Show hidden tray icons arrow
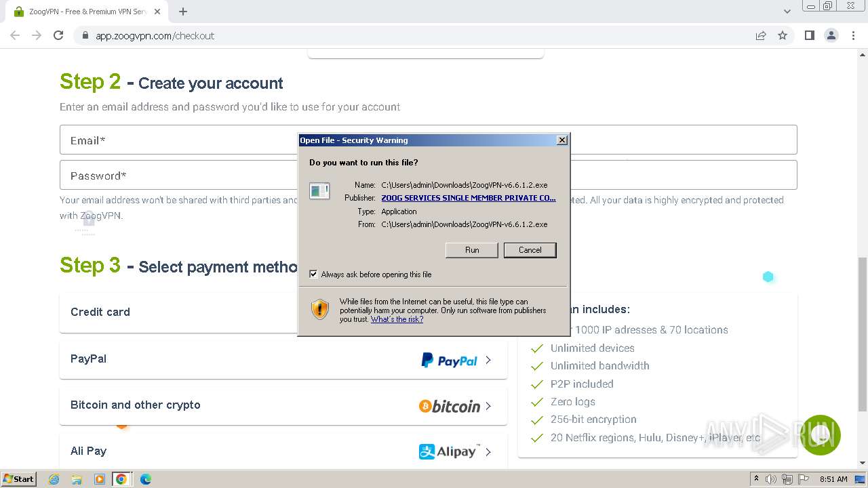The height and width of the screenshot is (488, 868). coord(756,479)
